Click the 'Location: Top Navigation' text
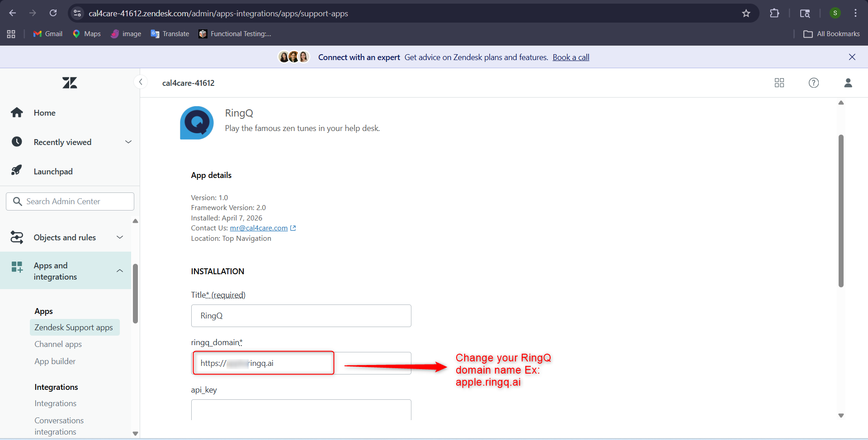The width and height of the screenshot is (868, 440). click(x=231, y=239)
